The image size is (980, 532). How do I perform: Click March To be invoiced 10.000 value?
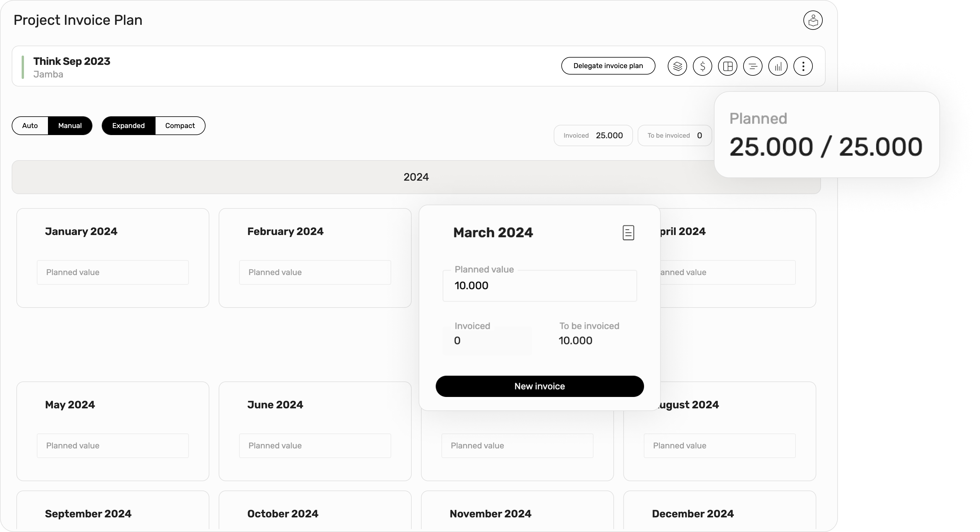[575, 341]
